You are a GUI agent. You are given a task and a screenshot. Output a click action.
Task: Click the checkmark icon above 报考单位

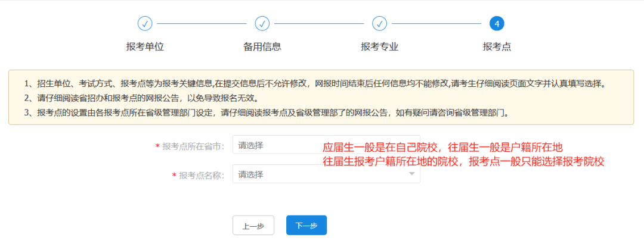click(x=145, y=24)
